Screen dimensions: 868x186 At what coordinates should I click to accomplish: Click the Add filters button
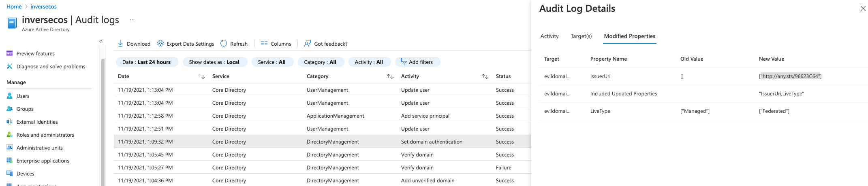[x=417, y=62]
